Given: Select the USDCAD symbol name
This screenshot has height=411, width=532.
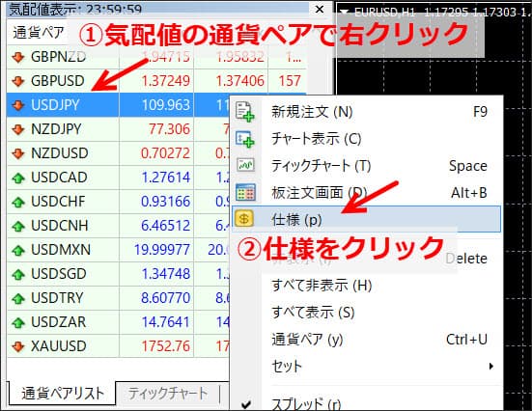Looking at the screenshot, I should click(59, 178).
